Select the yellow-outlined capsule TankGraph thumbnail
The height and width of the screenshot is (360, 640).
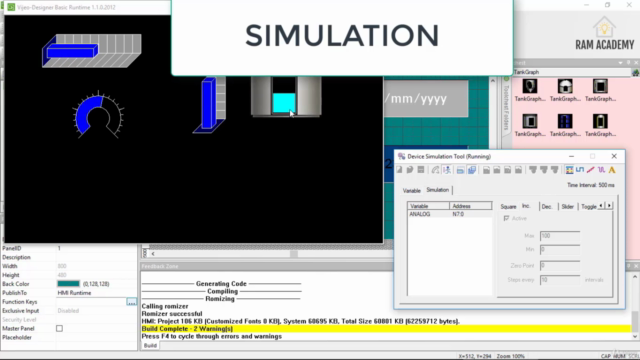[x=600, y=121]
